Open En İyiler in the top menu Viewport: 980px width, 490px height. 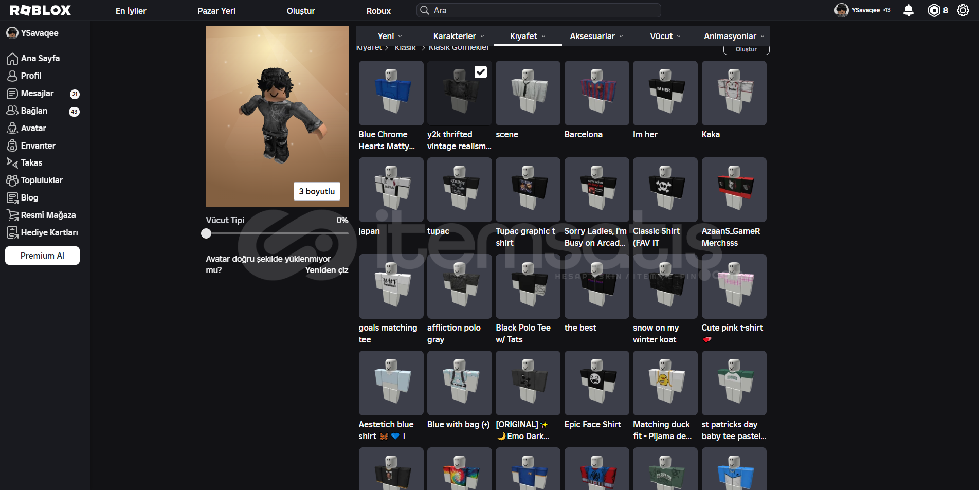131,11
